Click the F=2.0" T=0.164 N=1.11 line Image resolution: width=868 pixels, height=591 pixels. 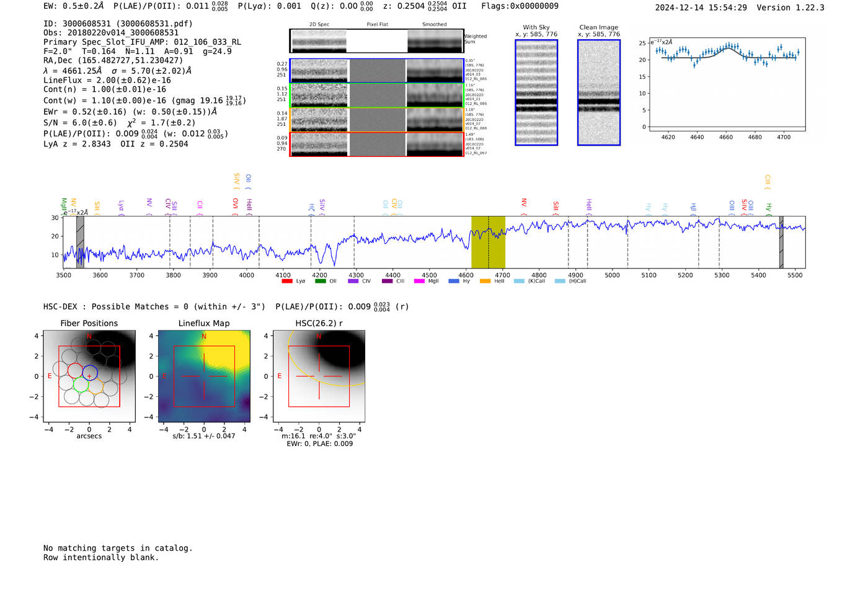[x=138, y=51]
